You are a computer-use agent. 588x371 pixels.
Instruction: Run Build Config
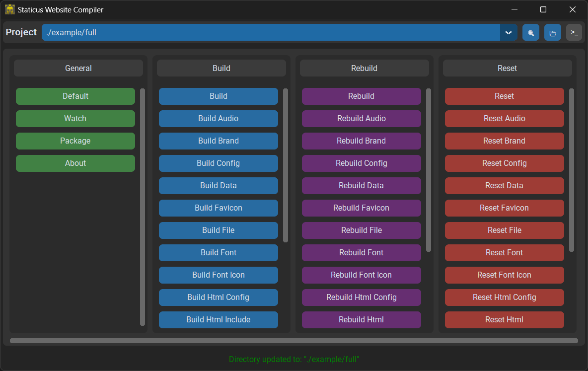[x=218, y=163]
